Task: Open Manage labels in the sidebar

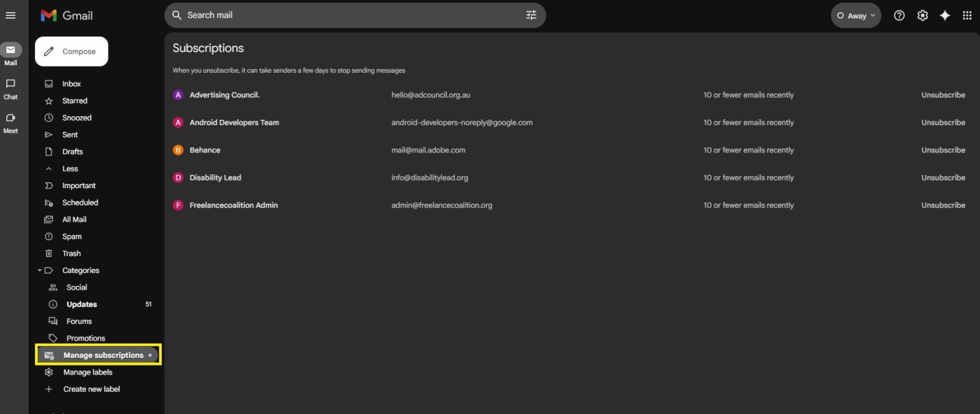Action: pyautogui.click(x=87, y=372)
